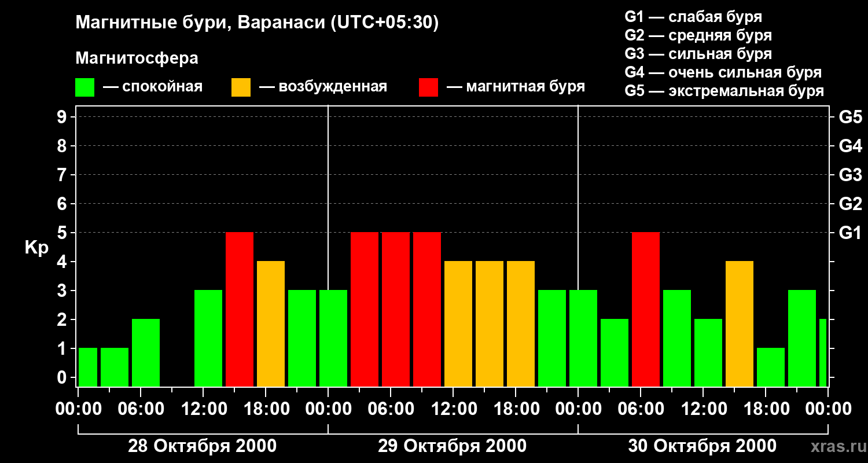Click the red storm bar on 28 October
Screen dimensions: 868x463
[x=240, y=309]
